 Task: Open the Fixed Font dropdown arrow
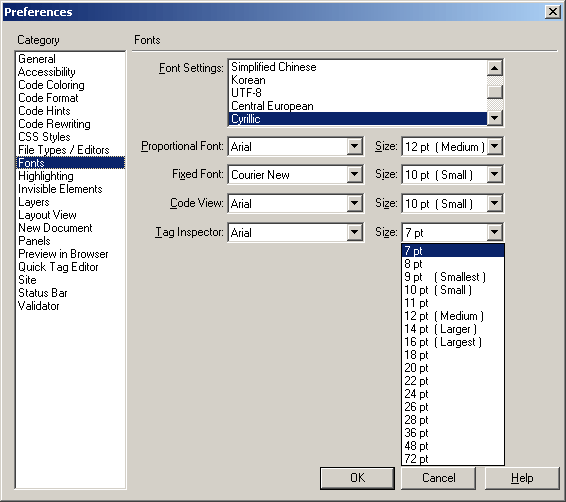coord(354,175)
